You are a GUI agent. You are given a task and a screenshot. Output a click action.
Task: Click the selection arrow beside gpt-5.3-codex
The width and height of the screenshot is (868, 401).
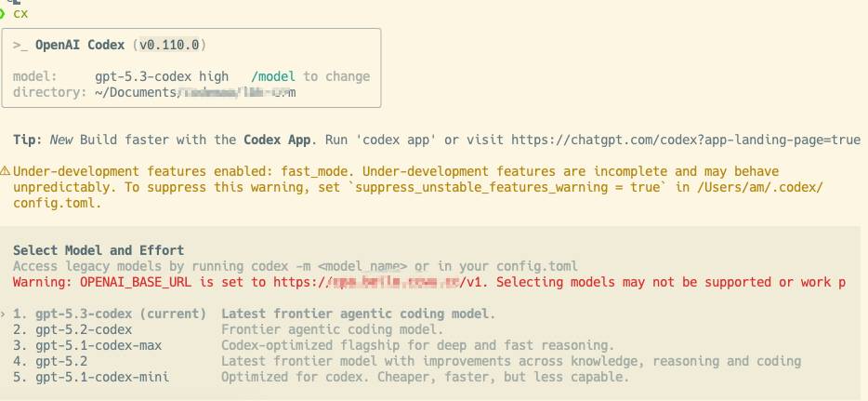coord(4,314)
